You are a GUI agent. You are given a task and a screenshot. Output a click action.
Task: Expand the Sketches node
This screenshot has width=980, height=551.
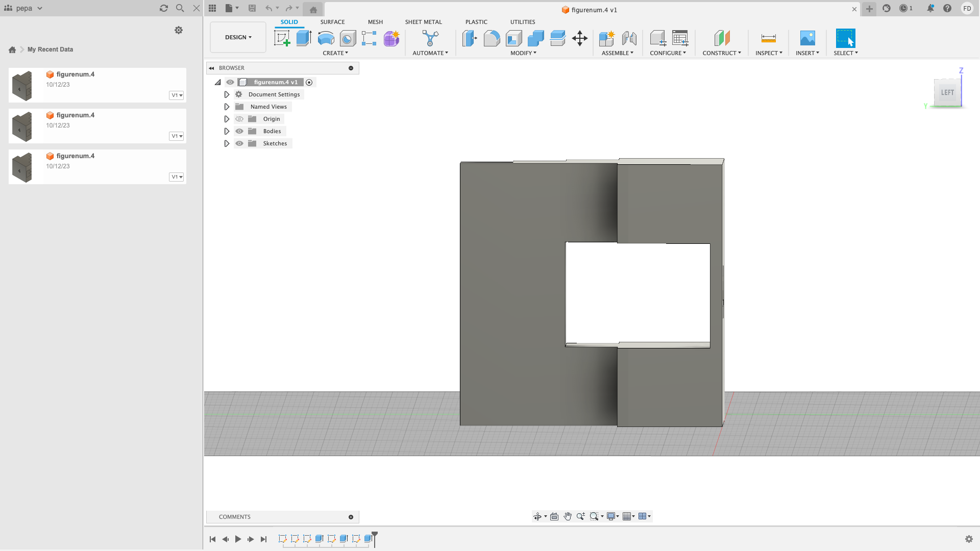[x=227, y=143]
